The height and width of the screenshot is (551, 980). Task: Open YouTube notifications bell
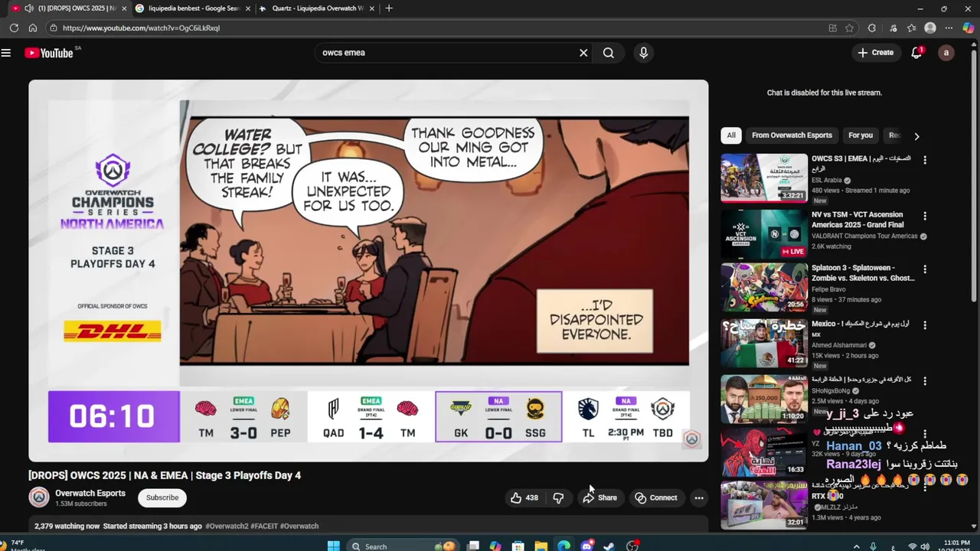tap(916, 53)
